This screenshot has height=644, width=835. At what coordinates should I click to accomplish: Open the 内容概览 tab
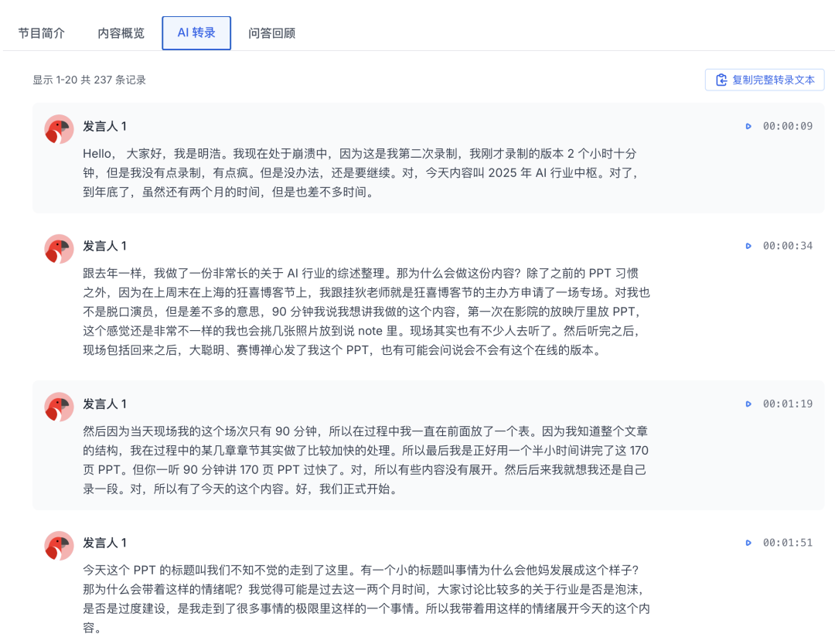[120, 33]
